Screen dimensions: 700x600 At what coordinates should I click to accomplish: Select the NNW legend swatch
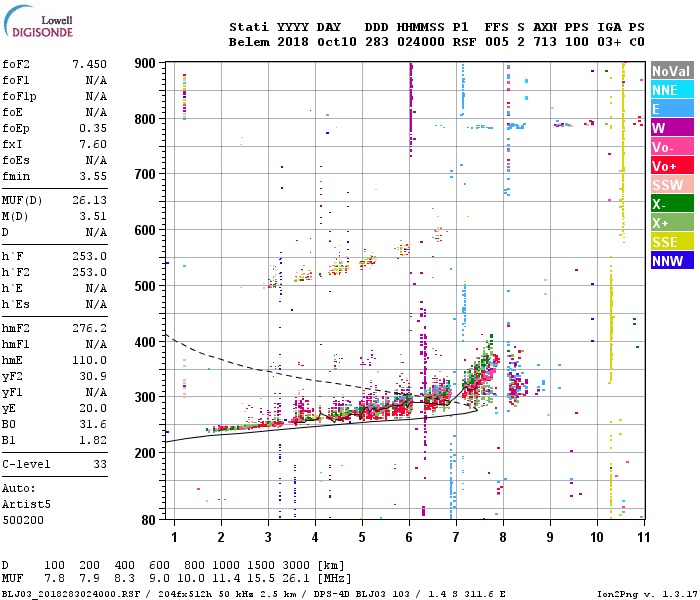(x=672, y=260)
